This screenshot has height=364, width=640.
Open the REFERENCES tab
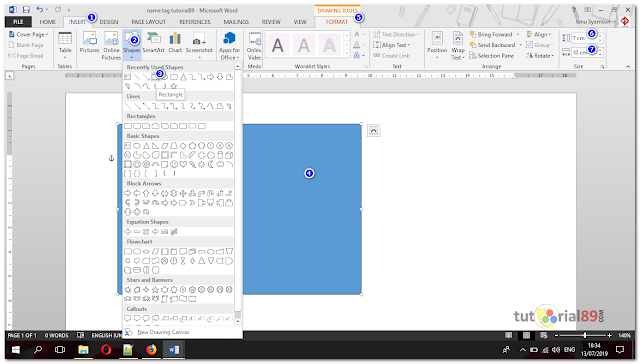click(x=195, y=22)
